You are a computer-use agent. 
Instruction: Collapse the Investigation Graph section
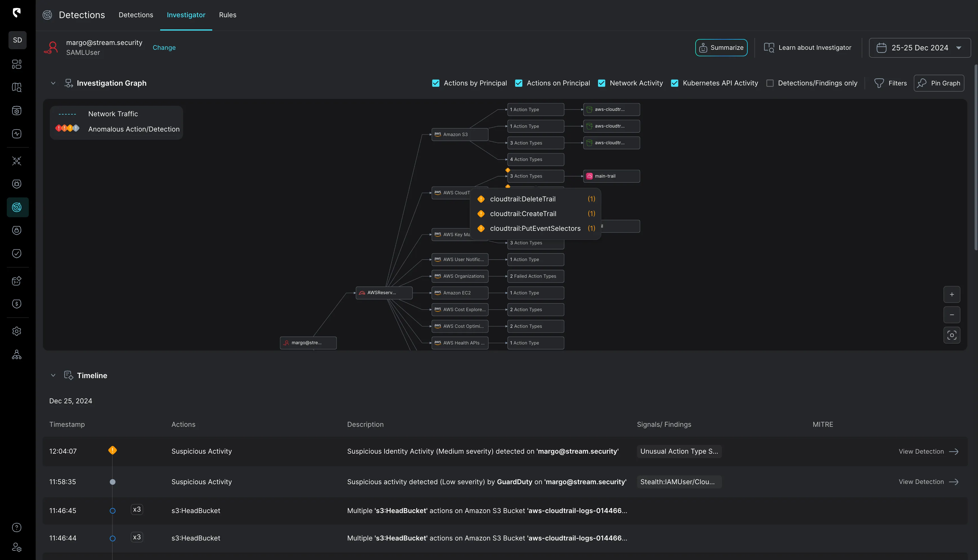click(53, 83)
